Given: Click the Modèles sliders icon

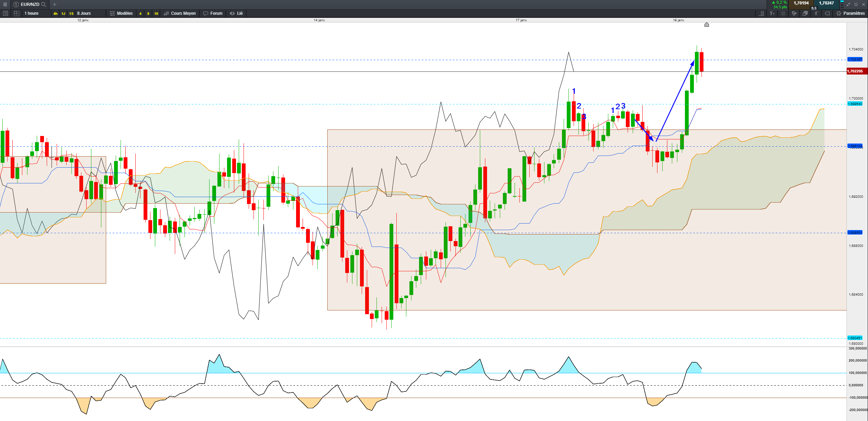Looking at the screenshot, I should point(112,13).
